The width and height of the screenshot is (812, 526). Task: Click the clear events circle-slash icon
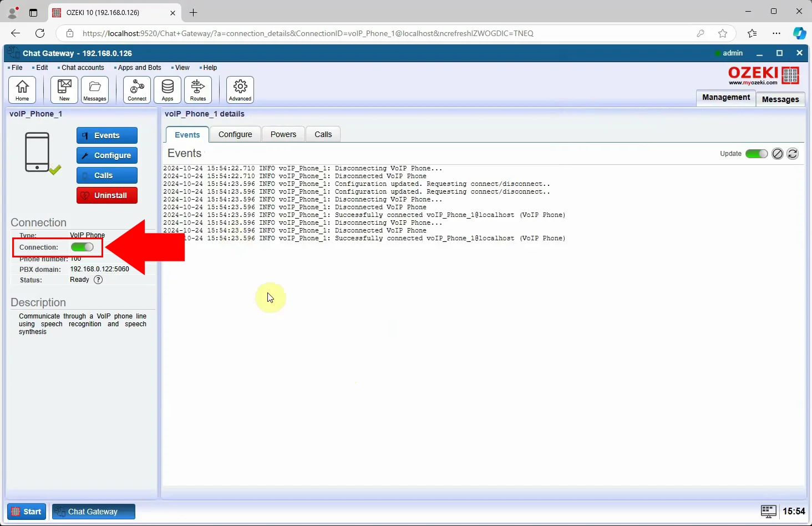(778, 154)
